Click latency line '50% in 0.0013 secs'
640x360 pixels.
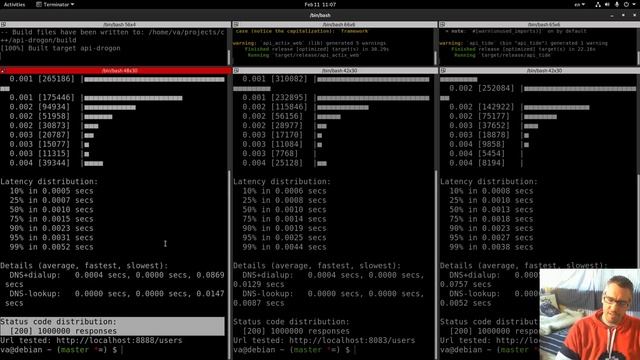[491, 210]
